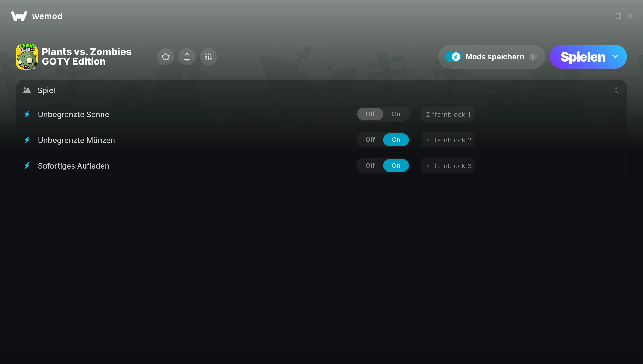Open the sliders settings icon
This screenshot has width=643, height=364.
click(x=208, y=57)
